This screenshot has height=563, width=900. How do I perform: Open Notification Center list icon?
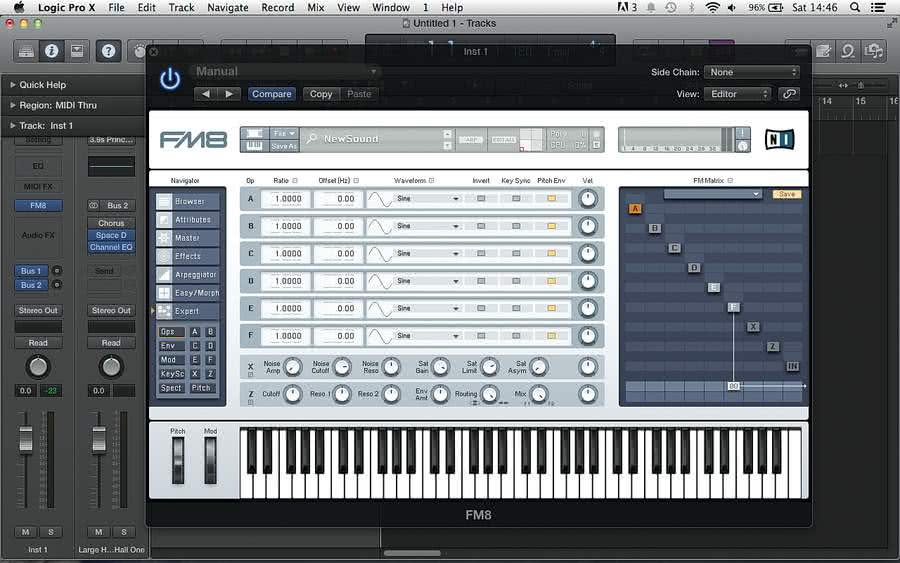[878, 7]
